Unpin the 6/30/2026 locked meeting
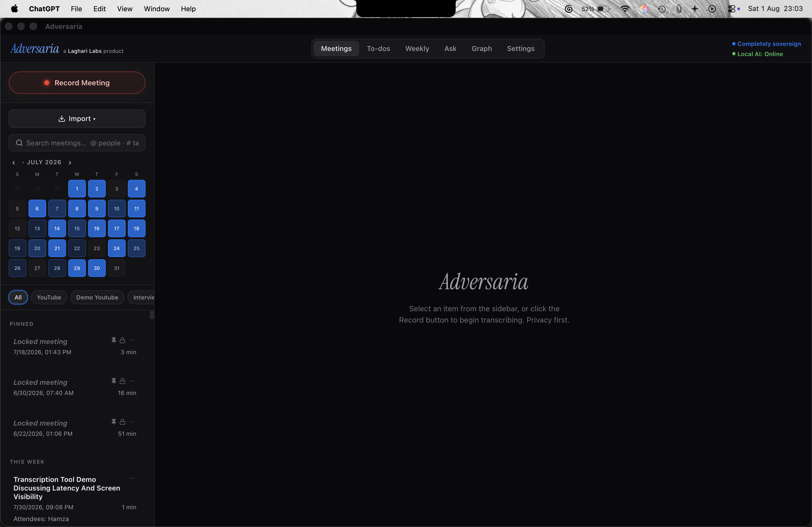 114,381
